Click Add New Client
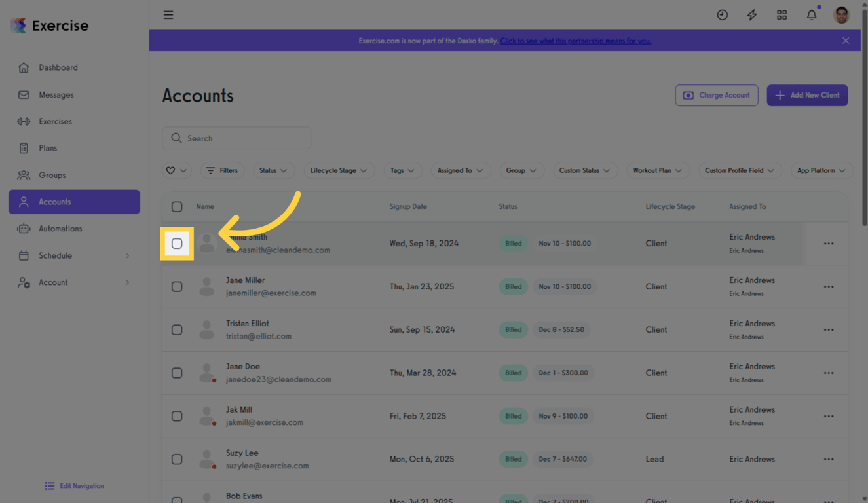 coord(807,95)
